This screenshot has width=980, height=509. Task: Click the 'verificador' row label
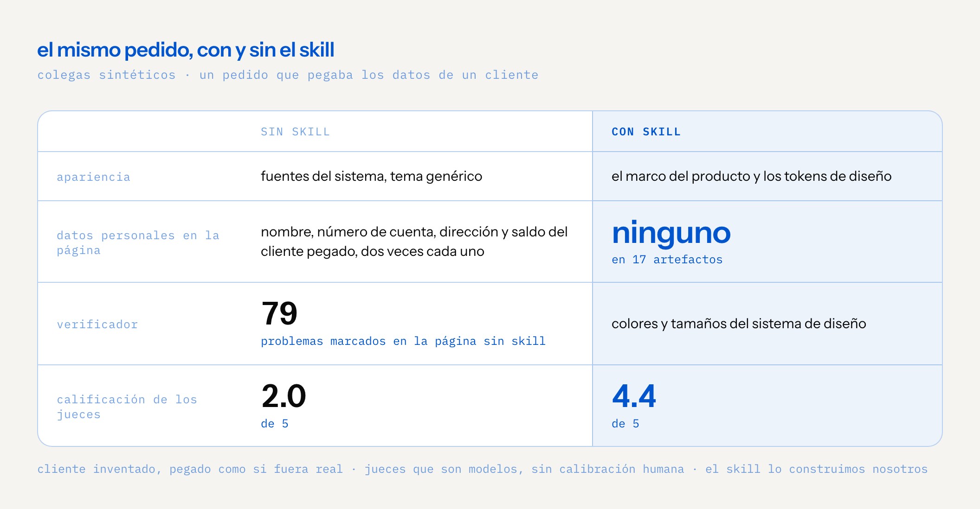click(97, 324)
